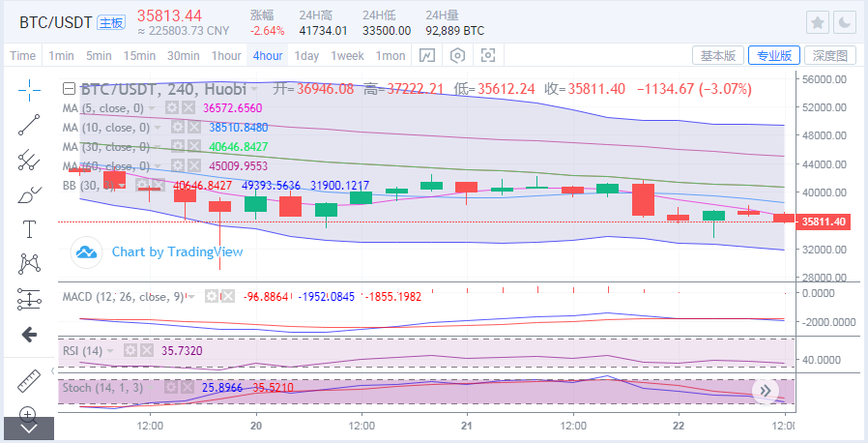
Task: Select the crosshair cursor tool
Action: tap(29, 90)
